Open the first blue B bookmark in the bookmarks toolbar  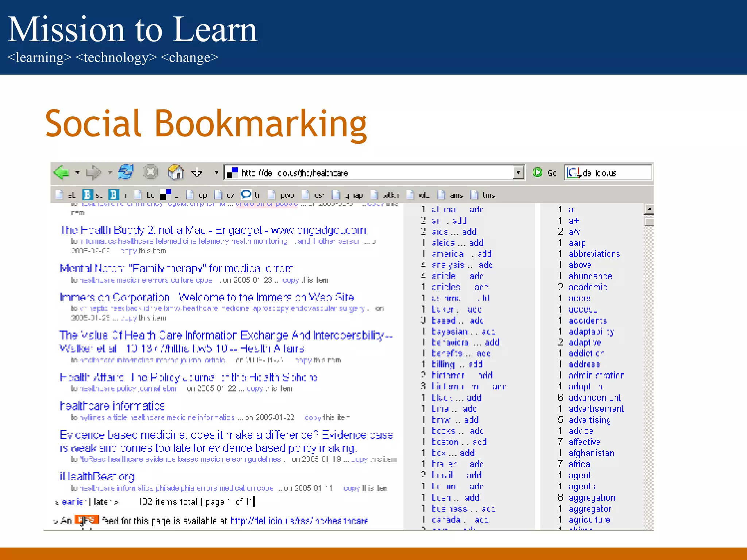[x=92, y=195]
